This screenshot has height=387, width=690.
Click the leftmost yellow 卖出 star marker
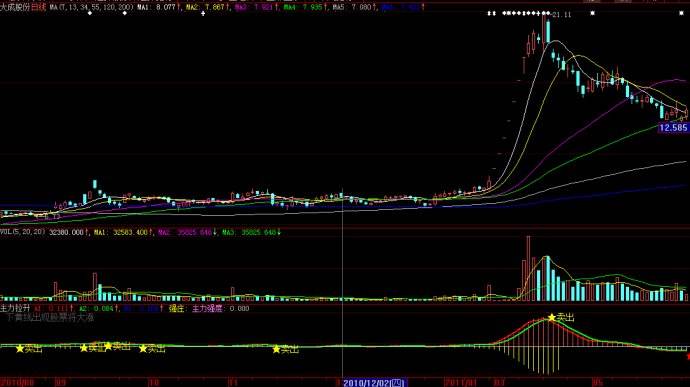click(20, 349)
